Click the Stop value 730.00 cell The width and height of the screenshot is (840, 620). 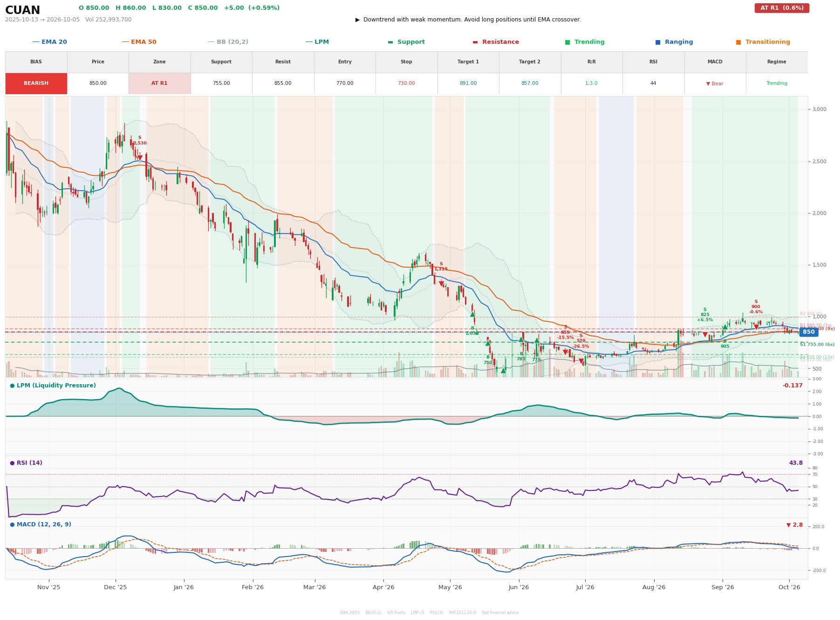[406, 83]
